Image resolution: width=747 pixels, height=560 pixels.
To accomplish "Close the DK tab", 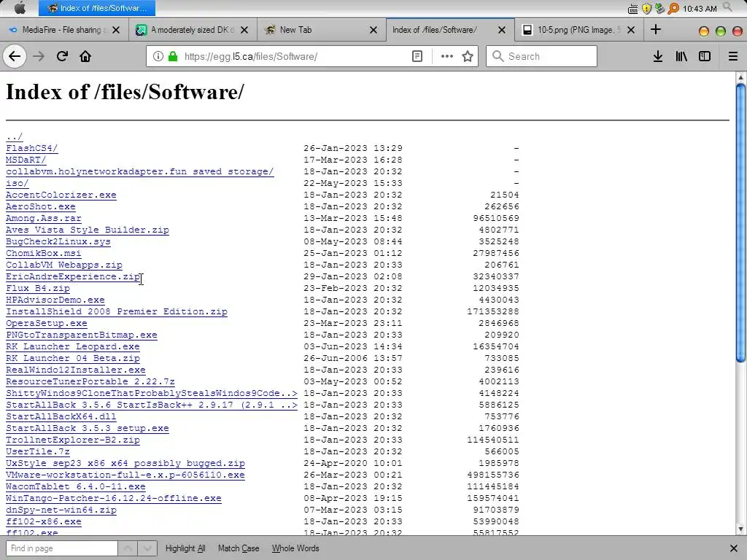I will 244,30.
